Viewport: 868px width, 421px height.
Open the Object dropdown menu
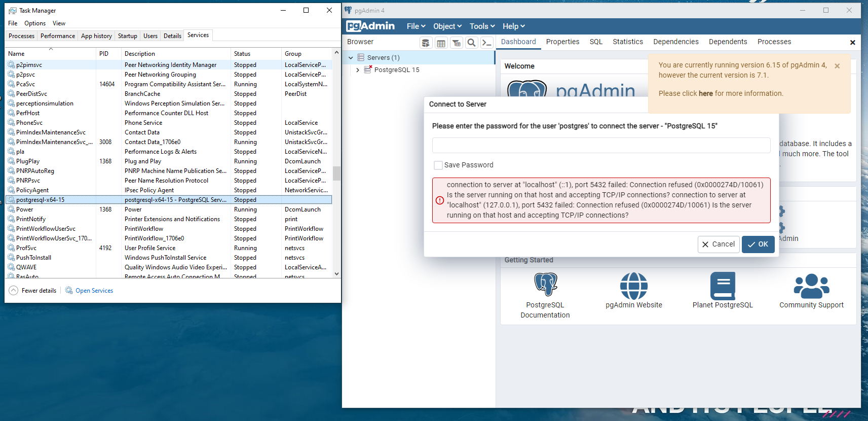point(447,26)
